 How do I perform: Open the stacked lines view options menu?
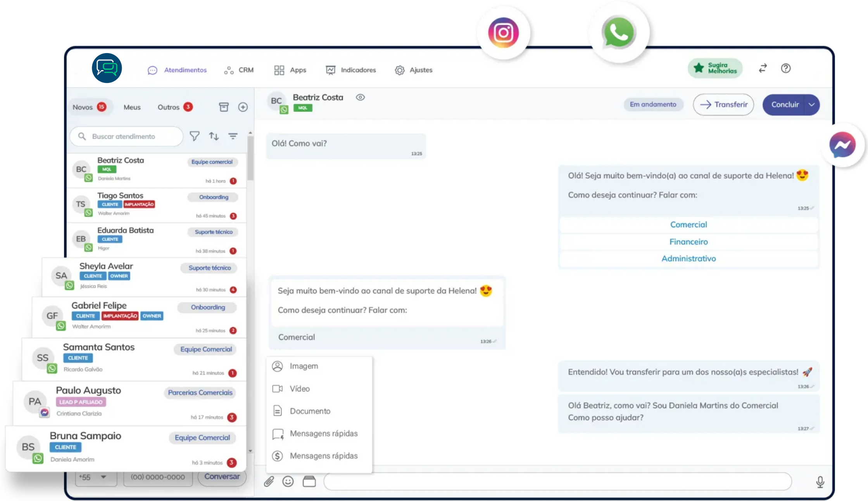pos(233,136)
